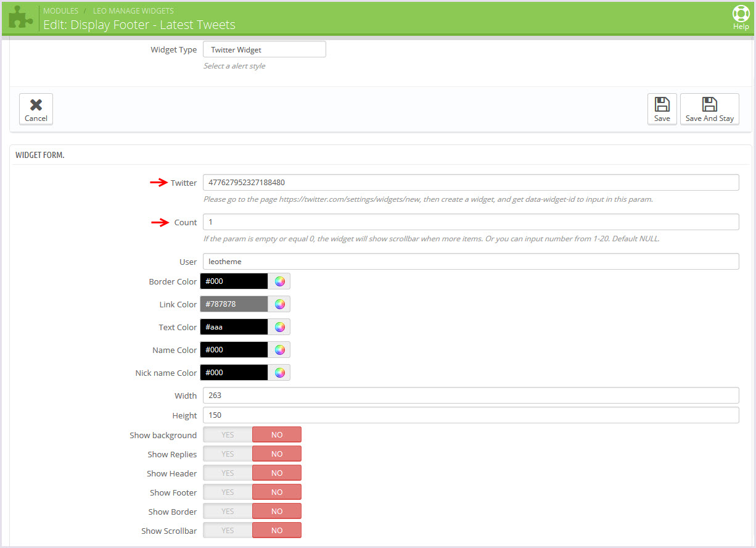Screen dimensions: 756x548
Task: Open color wheel picker for Border Color
Action: (x=279, y=281)
